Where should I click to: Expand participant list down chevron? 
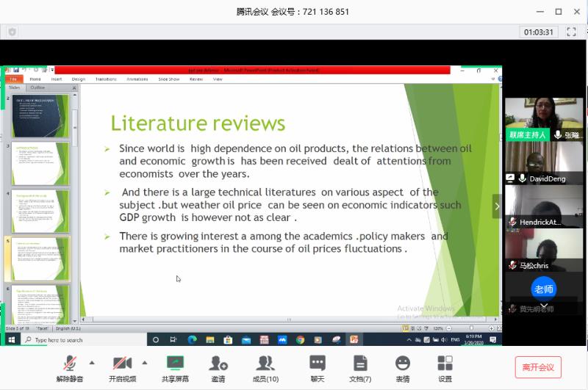pos(544,306)
